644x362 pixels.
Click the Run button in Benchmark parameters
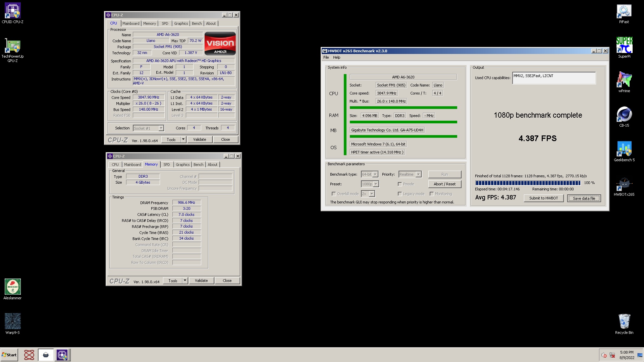[x=444, y=174]
